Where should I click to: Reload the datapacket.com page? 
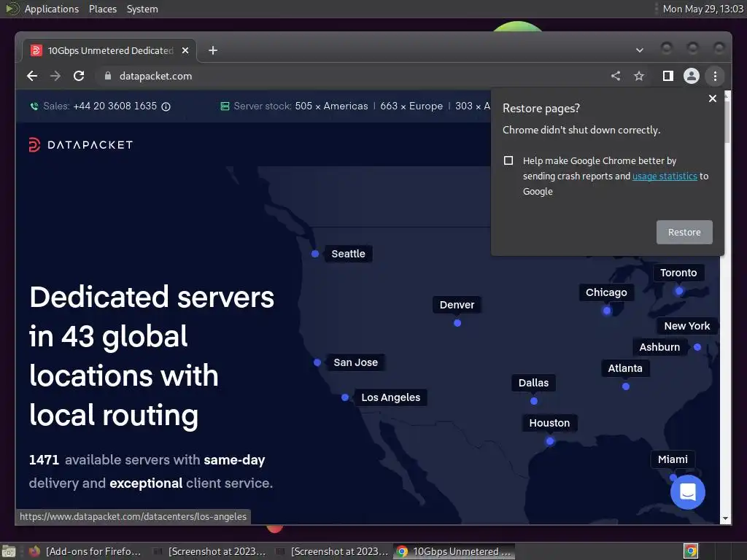tap(79, 76)
